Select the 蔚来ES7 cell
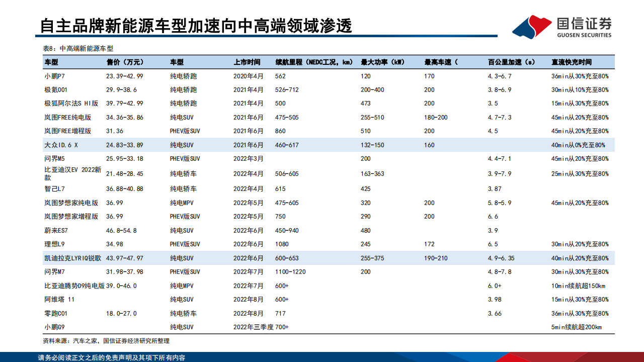 point(56,231)
